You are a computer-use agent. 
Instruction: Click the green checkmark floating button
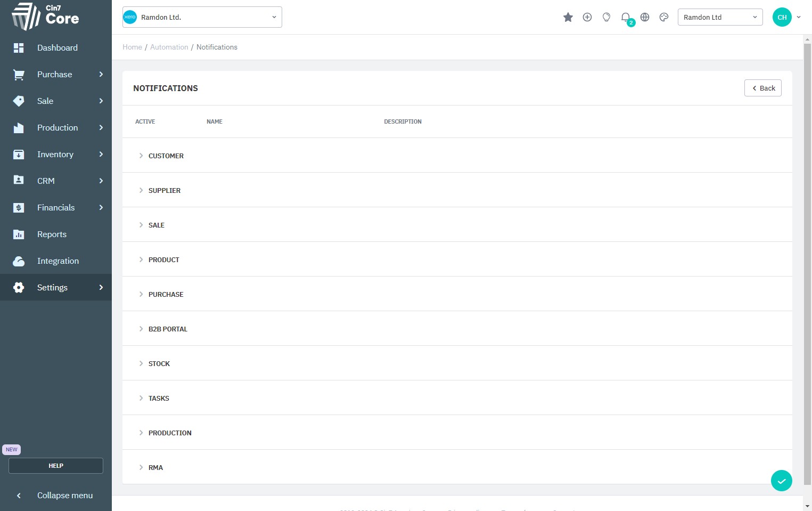781,481
